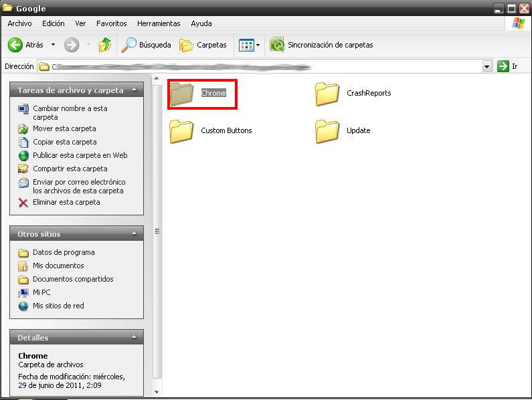Select the CrashReports folder icon
Viewport: 532px width, 400px height.
coord(327,94)
